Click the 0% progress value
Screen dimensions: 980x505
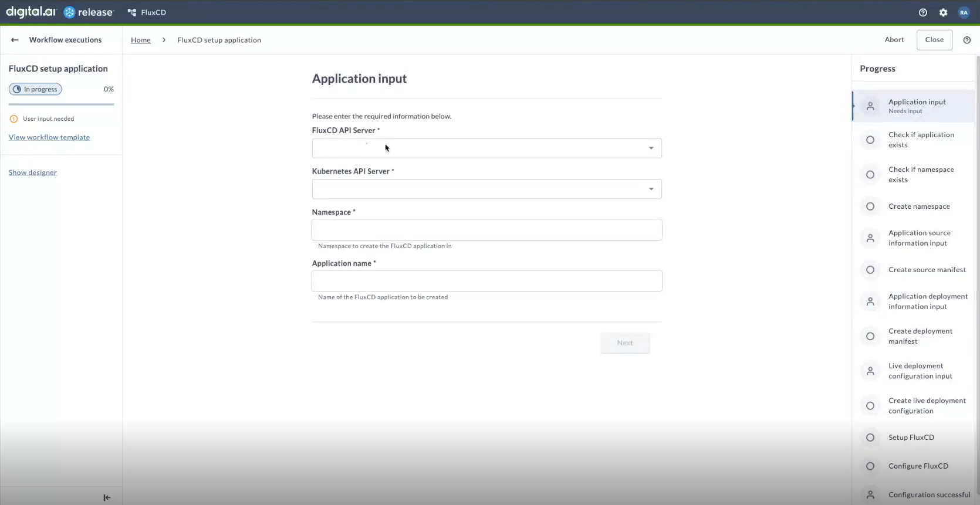click(x=109, y=89)
